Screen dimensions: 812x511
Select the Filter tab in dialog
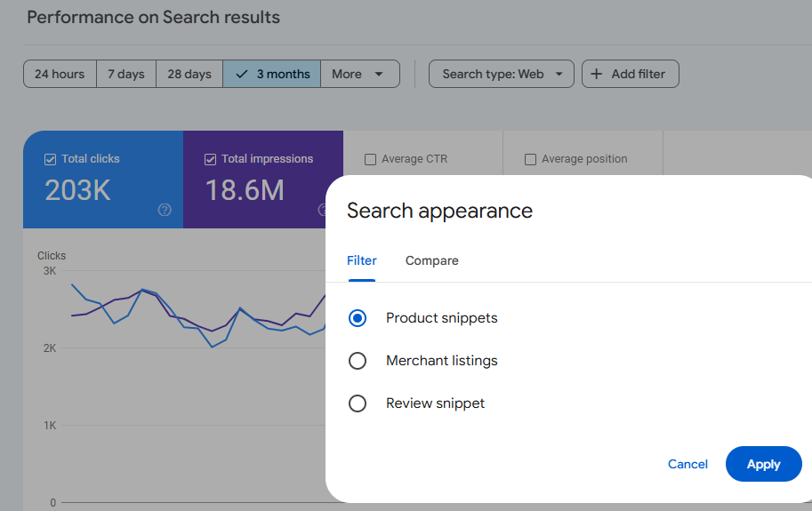click(x=362, y=260)
